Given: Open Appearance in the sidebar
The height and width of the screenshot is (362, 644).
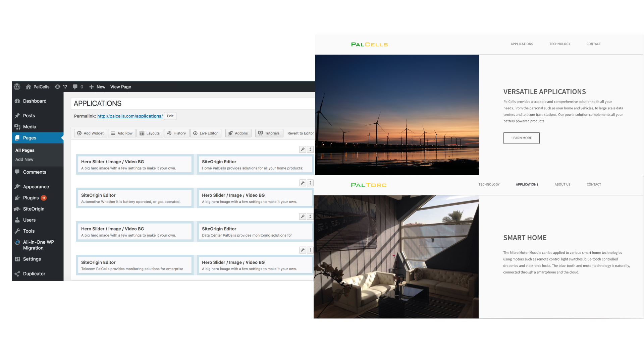Looking at the screenshot, I should pyautogui.click(x=38, y=187).
